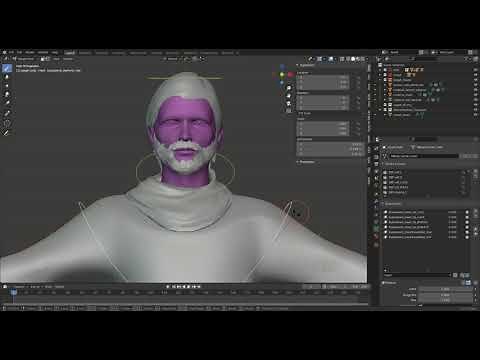Click the timeline play forward button

coord(188,286)
